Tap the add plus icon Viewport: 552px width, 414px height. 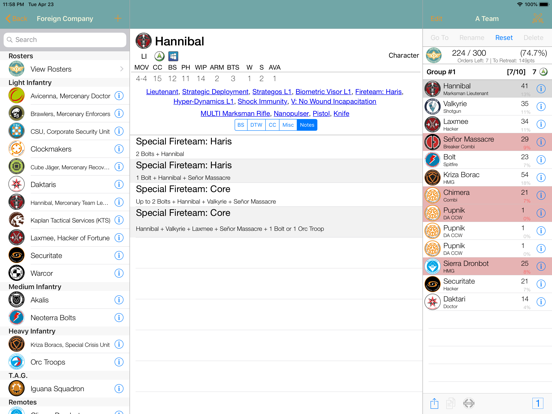point(118,18)
